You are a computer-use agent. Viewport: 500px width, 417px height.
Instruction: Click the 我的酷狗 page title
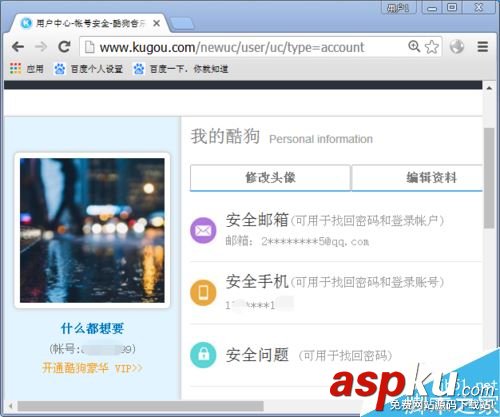pos(225,136)
